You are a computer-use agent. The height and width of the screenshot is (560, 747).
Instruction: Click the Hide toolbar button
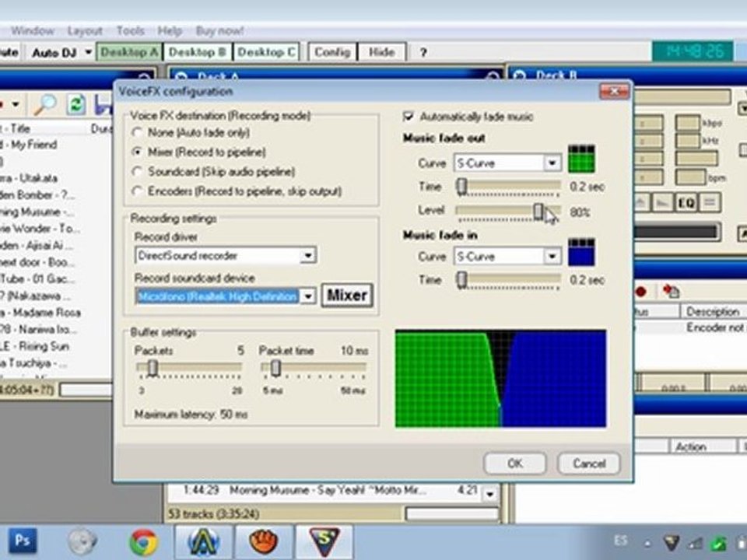(x=381, y=52)
